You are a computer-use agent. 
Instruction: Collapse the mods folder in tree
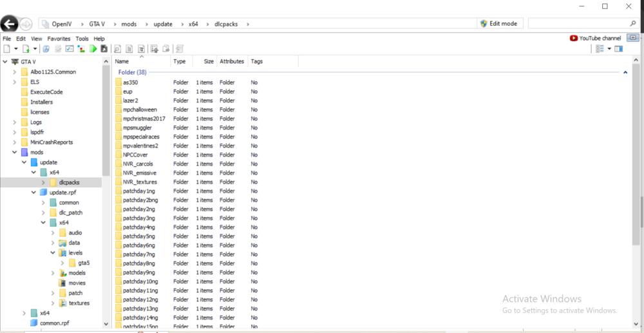coord(15,153)
